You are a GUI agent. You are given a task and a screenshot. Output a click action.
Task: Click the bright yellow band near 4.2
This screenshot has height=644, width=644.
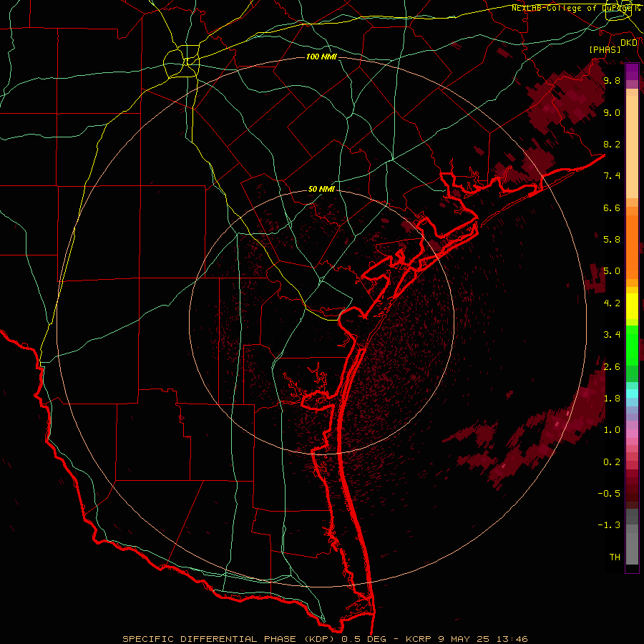(632, 306)
